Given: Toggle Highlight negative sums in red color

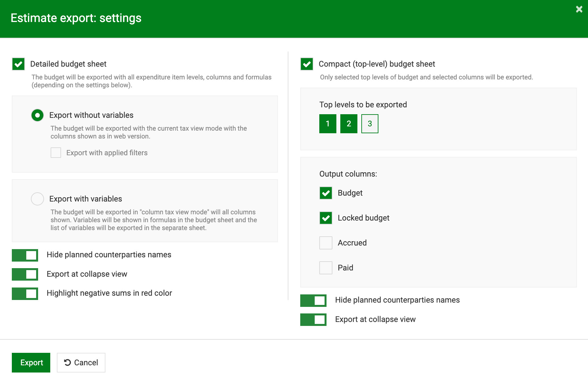Looking at the screenshot, I should [25, 294].
